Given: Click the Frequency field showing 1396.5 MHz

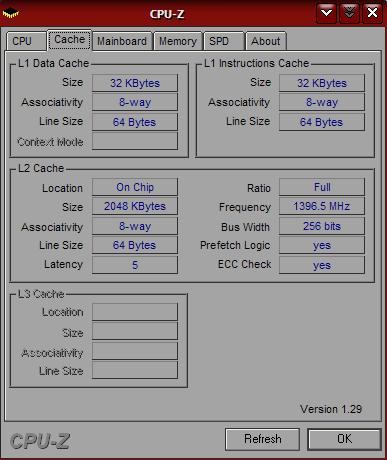Looking at the screenshot, I should pyautogui.click(x=322, y=206).
